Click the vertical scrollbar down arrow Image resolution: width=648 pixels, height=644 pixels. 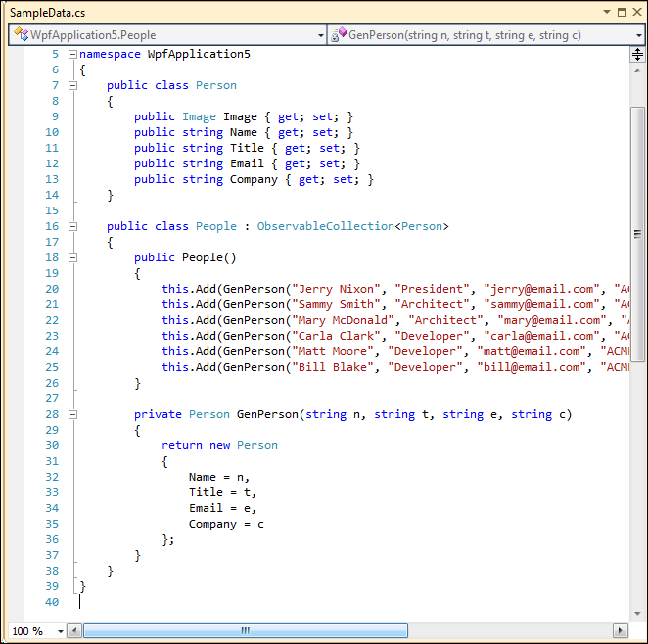[637, 612]
